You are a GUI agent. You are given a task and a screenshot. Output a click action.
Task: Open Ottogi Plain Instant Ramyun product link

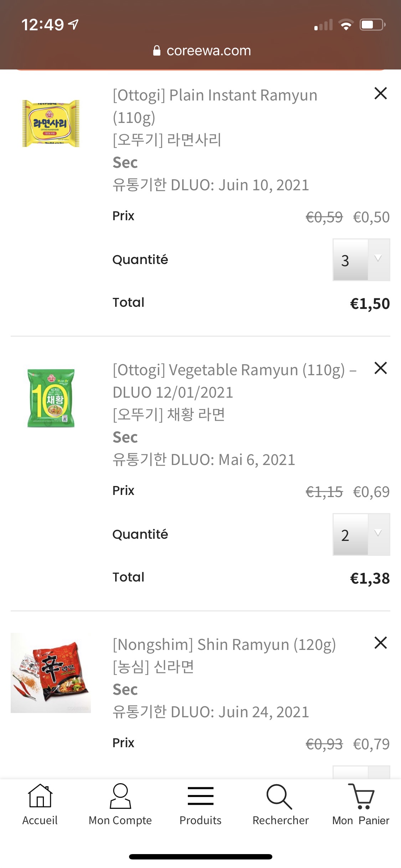pyautogui.click(x=215, y=95)
